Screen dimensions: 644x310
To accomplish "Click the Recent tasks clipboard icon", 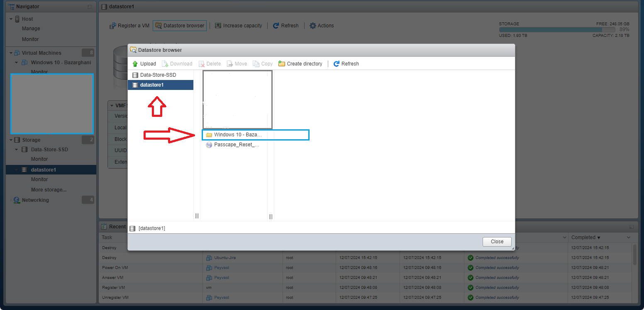I will coord(104,227).
